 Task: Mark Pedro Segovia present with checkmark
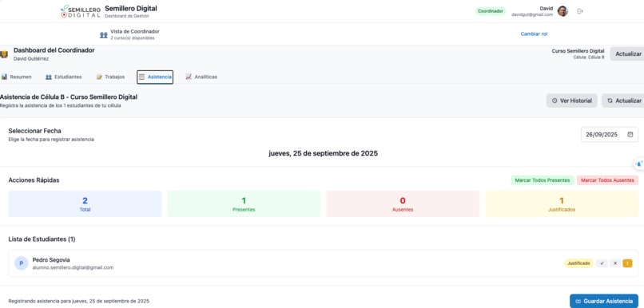[x=602, y=263]
